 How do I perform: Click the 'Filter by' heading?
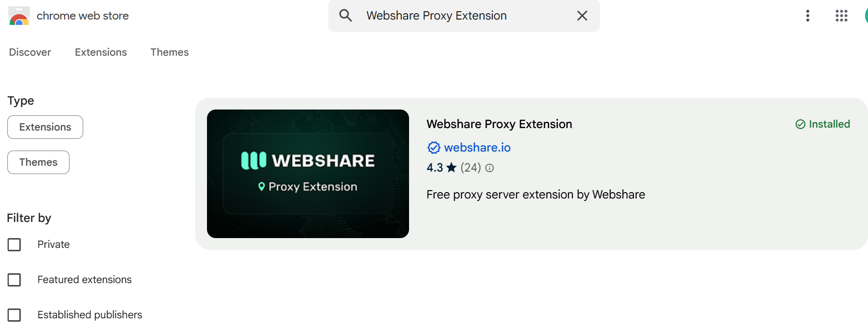(x=29, y=218)
